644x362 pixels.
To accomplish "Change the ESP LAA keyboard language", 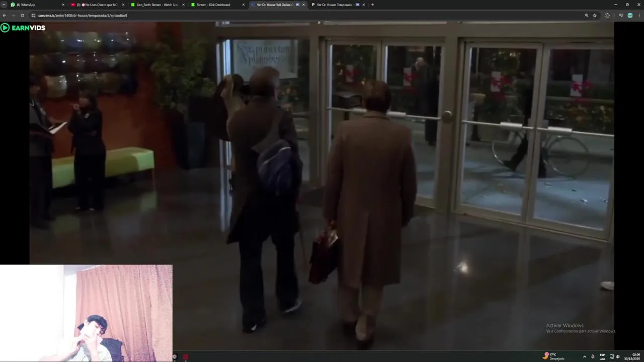I will tap(602, 356).
